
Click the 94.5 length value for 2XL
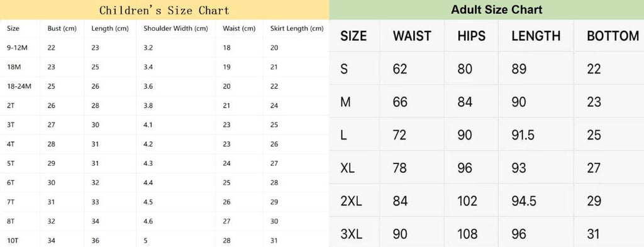click(x=524, y=201)
